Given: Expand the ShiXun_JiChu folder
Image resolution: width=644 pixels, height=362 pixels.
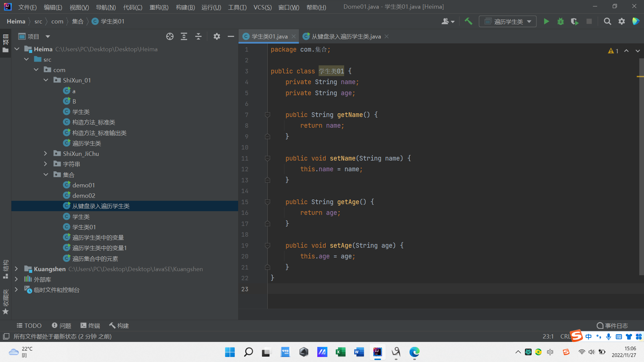Looking at the screenshot, I should coord(46,154).
